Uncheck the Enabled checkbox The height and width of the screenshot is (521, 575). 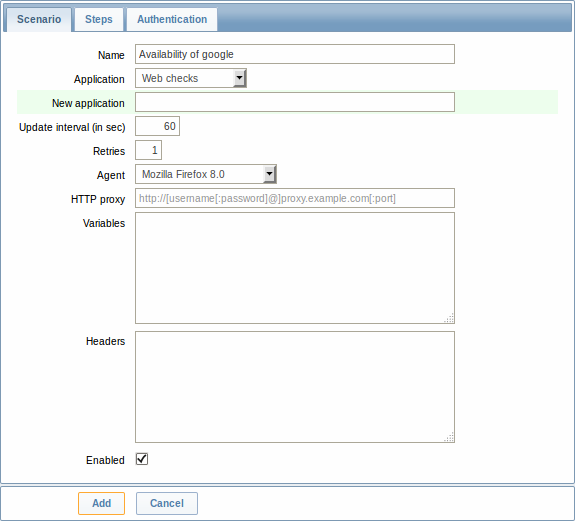click(x=142, y=459)
